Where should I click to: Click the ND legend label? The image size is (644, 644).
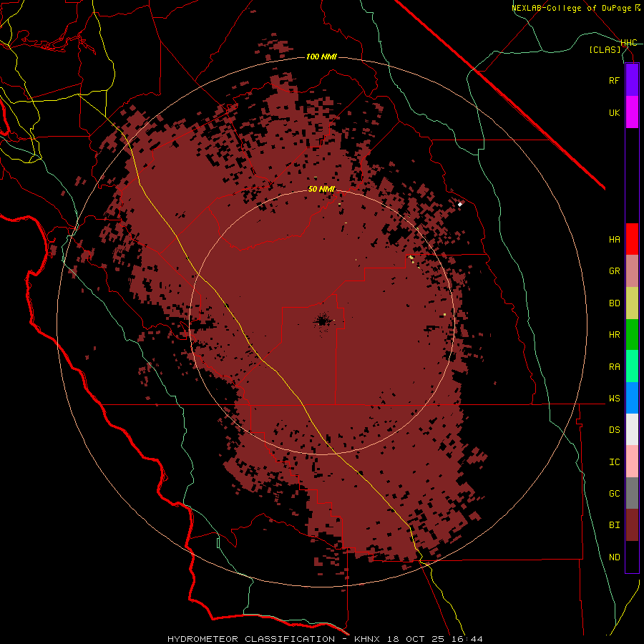click(x=614, y=557)
